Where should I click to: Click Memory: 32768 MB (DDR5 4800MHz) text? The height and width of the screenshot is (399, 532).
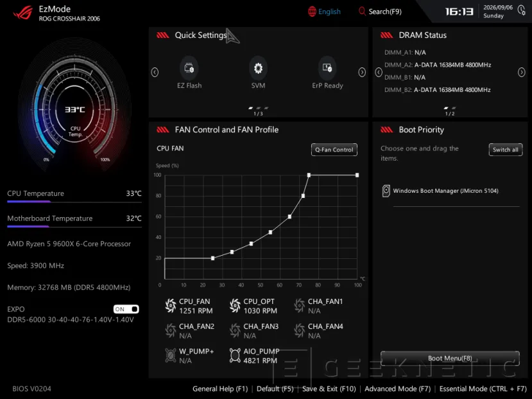click(x=69, y=288)
